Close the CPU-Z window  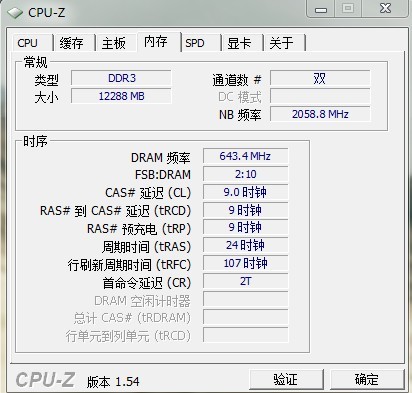pyautogui.click(x=385, y=9)
